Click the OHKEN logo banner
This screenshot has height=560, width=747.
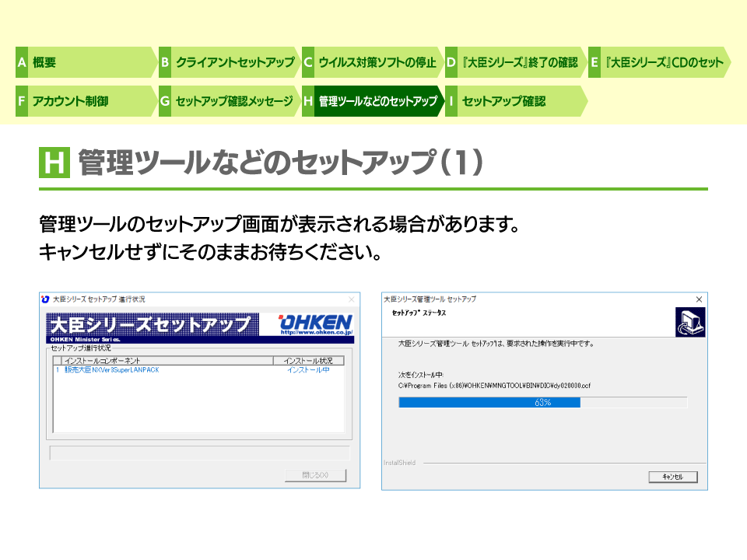pyautogui.click(x=315, y=321)
